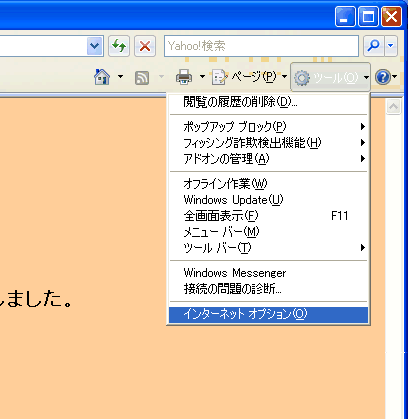Expand the address bar dropdown arrow
408x419 pixels.
point(95,46)
